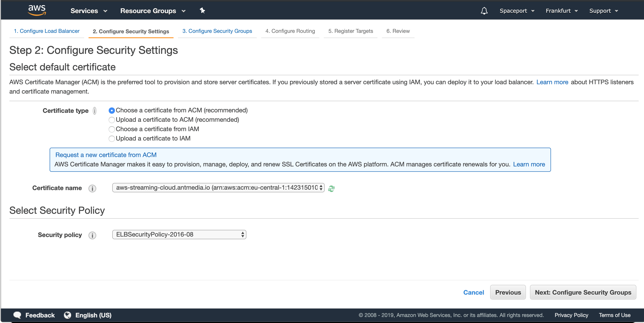This screenshot has height=323, width=644.
Task: Click the AWS logo home icon
Action: [x=37, y=10]
